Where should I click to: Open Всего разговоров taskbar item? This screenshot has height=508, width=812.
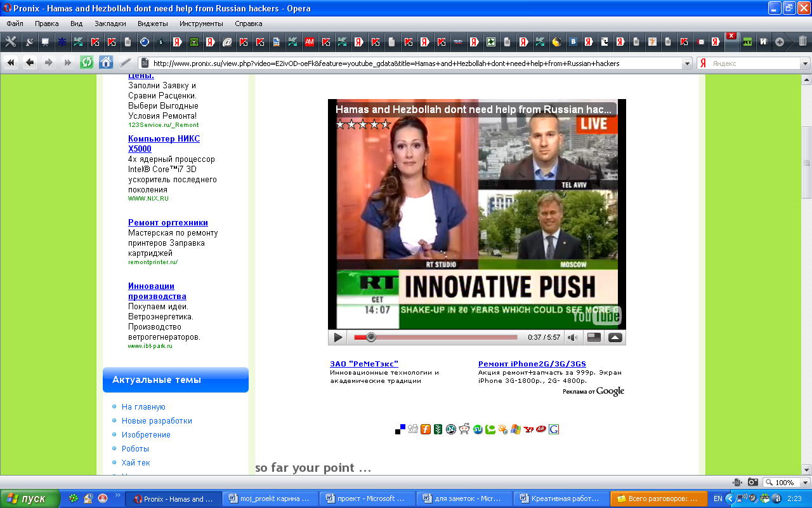pyautogui.click(x=658, y=498)
